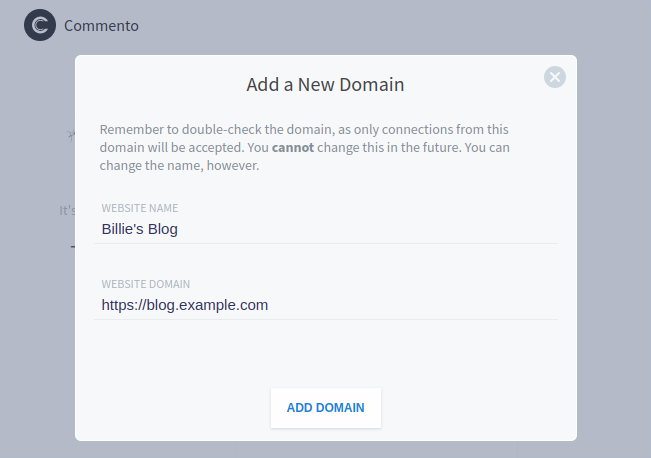Close the Add a New Domain dialog
The width and height of the screenshot is (651, 458).
[555, 77]
